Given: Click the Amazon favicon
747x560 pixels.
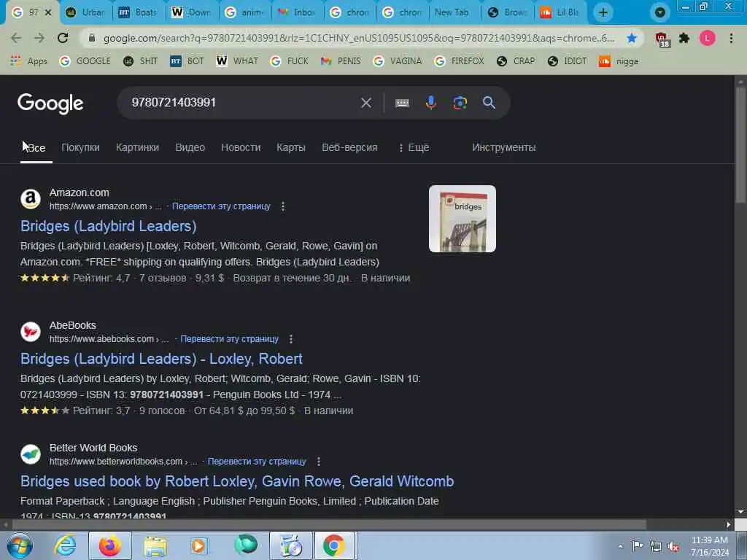Looking at the screenshot, I should [x=31, y=199].
